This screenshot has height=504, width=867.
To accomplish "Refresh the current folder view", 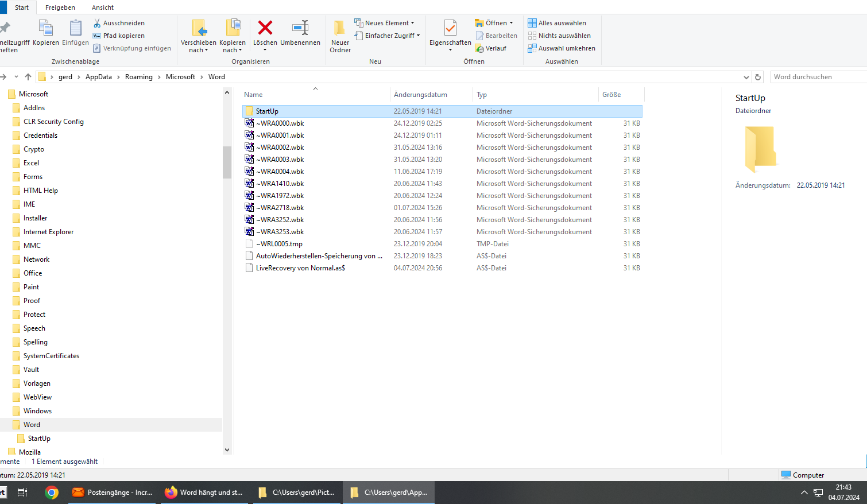I will (x=758, y=77).
